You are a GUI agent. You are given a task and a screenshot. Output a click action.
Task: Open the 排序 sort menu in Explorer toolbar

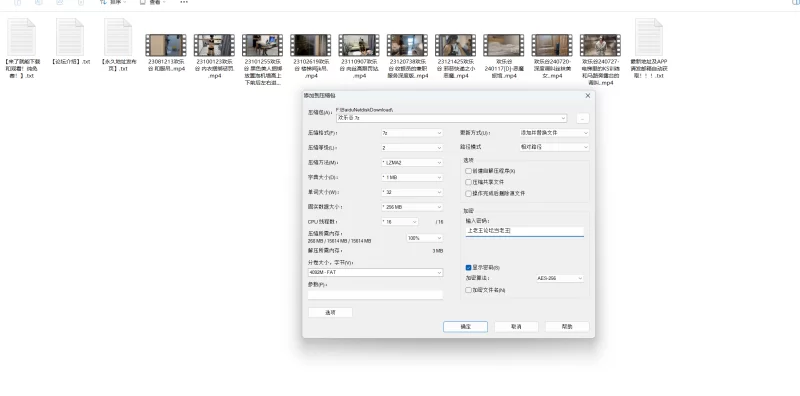click(x=114, y=3)
